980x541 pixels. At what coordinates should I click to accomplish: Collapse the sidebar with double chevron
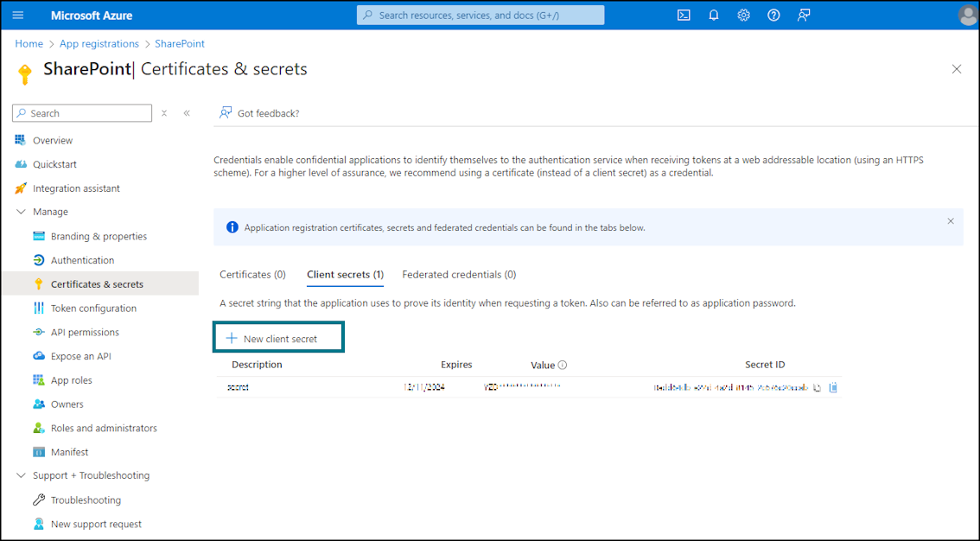coord(187,113)
